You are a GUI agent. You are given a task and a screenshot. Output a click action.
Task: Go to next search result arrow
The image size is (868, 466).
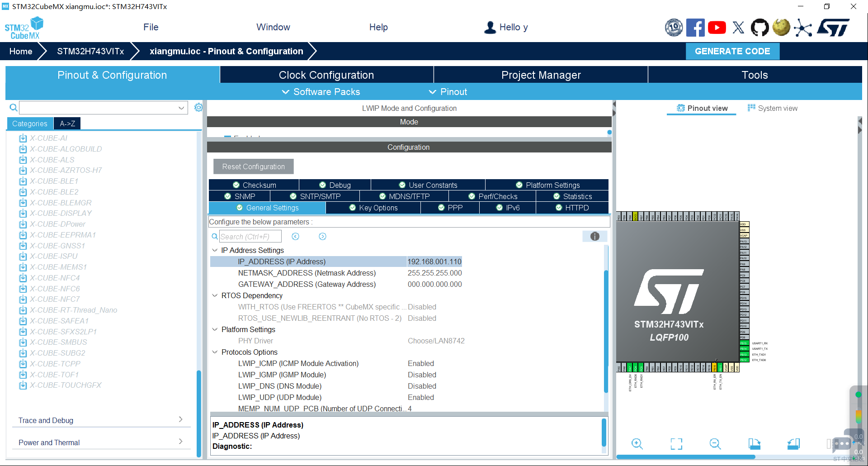[x=322, y=237]
